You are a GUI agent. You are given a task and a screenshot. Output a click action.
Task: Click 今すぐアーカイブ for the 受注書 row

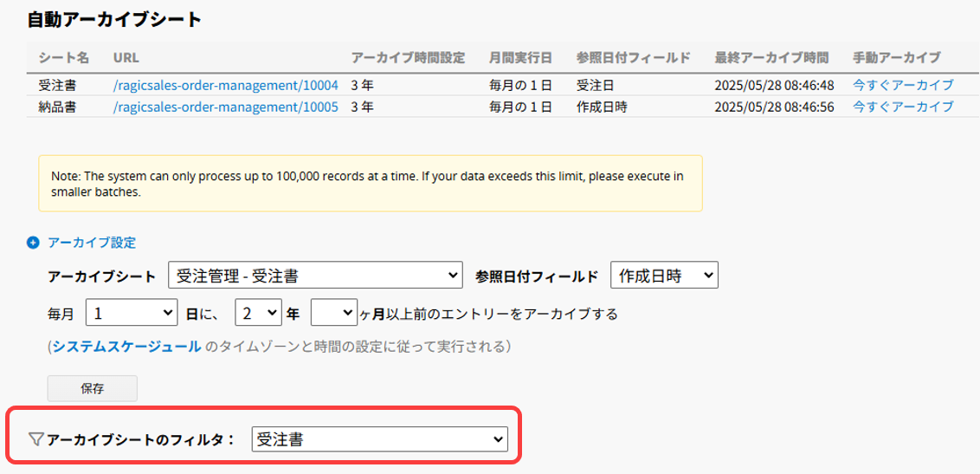(903, 84)
